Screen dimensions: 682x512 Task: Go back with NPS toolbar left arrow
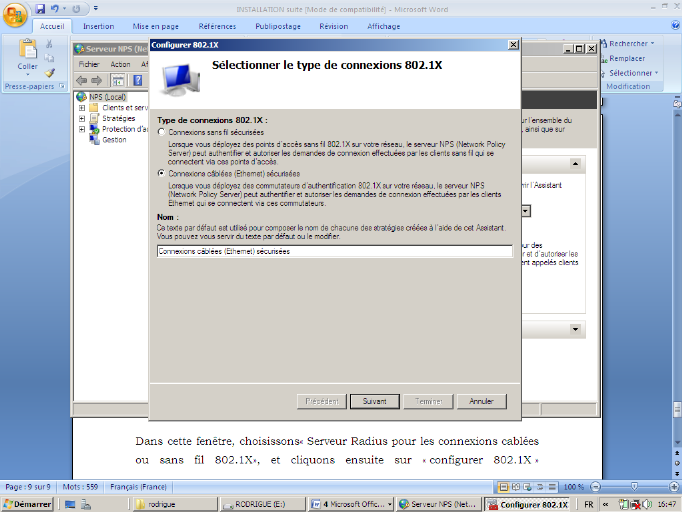(x=81, y=80)
